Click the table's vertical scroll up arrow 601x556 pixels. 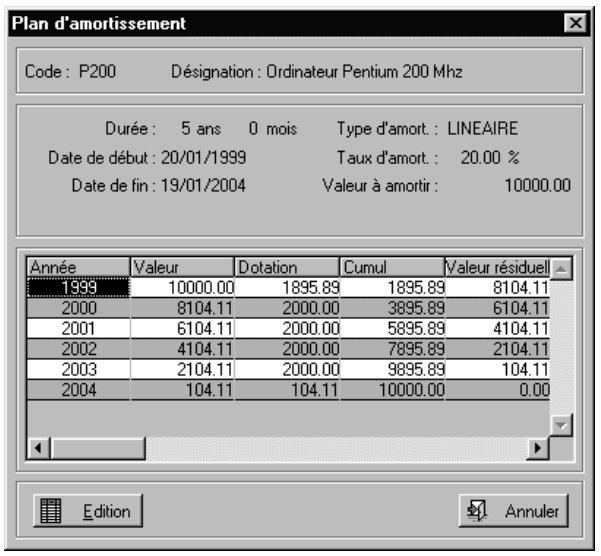coord(561,269)
